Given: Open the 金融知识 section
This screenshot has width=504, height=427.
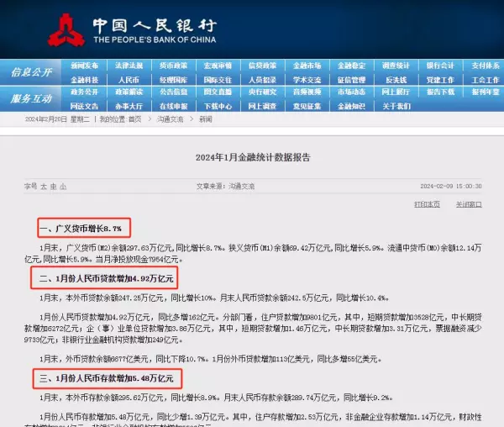Looking at the screenshot, I should (x=351, y=106).
